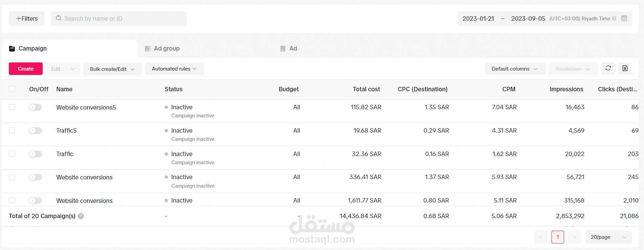Click the export report icon
The height and width of the screenshot is (250, 644).
pyautogui.click(x=625, y=69)
